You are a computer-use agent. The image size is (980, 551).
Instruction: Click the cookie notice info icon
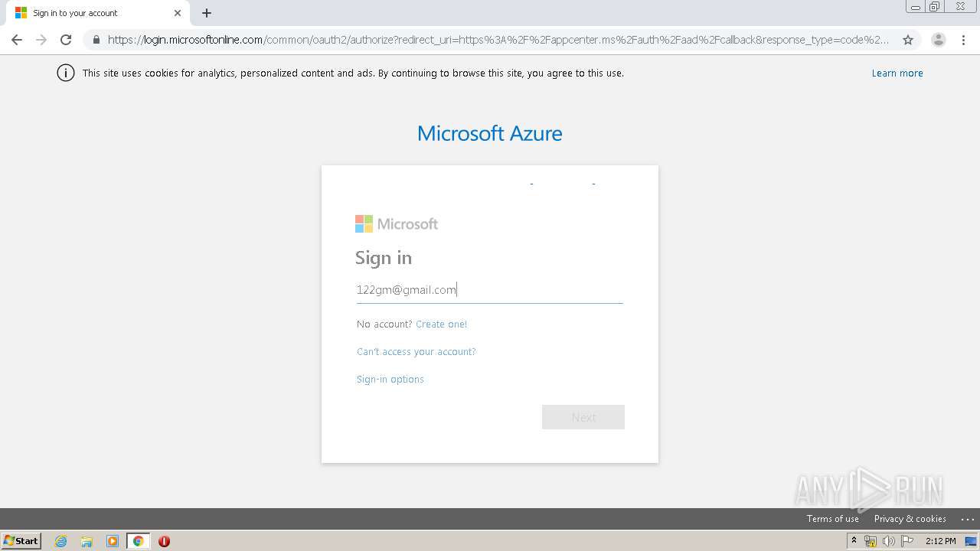(x=66, y=73)
